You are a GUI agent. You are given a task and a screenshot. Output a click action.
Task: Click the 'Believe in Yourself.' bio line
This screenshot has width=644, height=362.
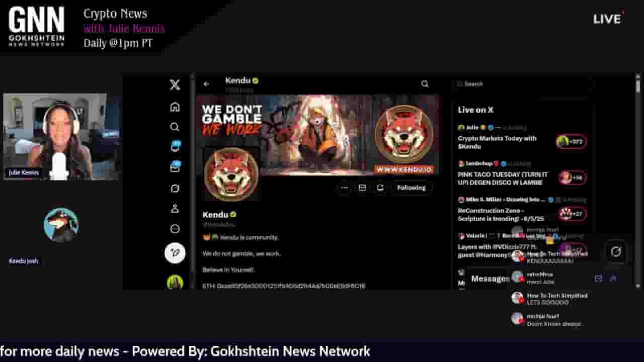[228, 270]
